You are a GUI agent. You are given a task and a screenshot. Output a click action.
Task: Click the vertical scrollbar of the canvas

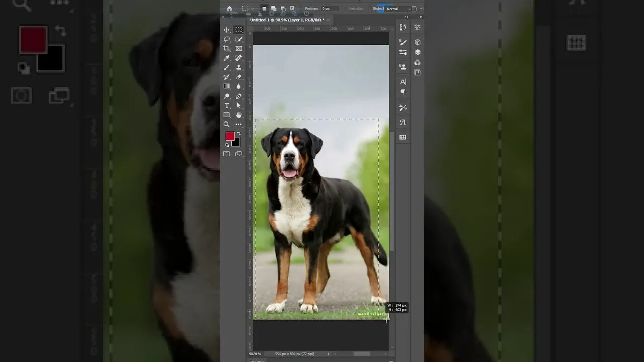click(x=392, y=191)
